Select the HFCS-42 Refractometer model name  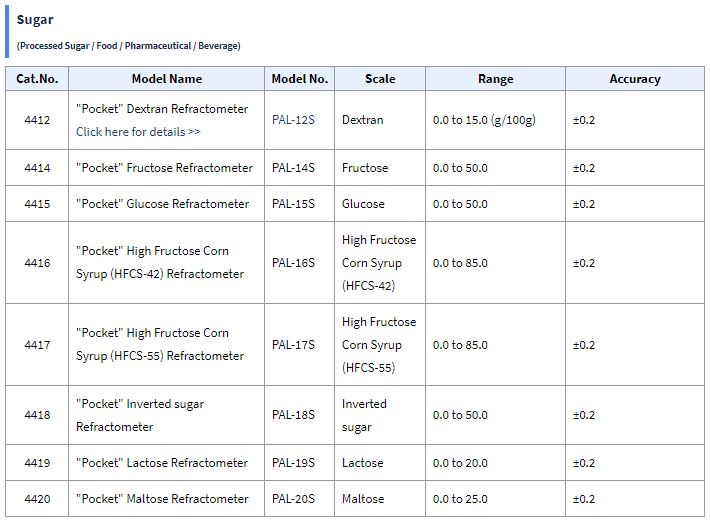click(x=167, y=263)
